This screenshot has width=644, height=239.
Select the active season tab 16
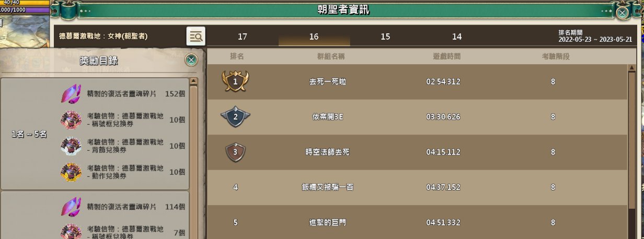coord(314,37)
